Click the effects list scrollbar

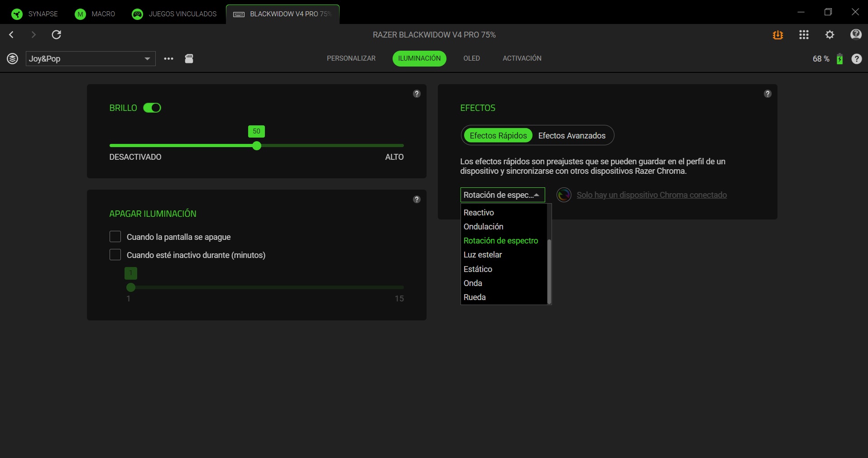[x=549, y=271]
